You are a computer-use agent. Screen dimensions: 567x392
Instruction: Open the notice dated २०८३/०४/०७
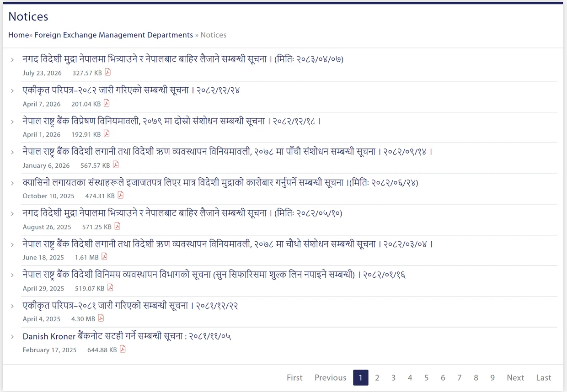(x=183, y=59)
